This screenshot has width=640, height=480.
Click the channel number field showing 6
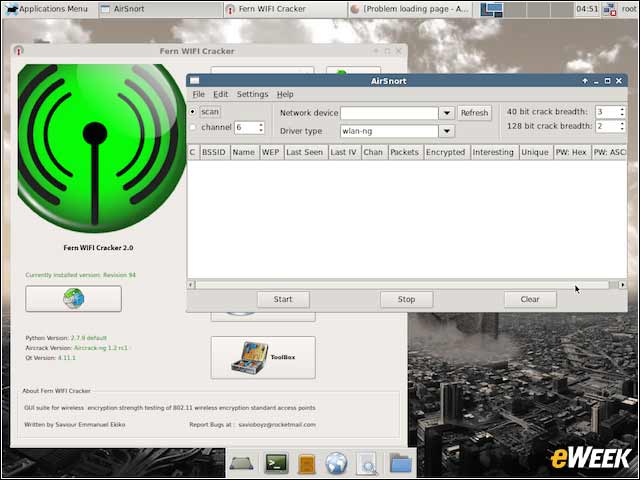tap(246, 128)
